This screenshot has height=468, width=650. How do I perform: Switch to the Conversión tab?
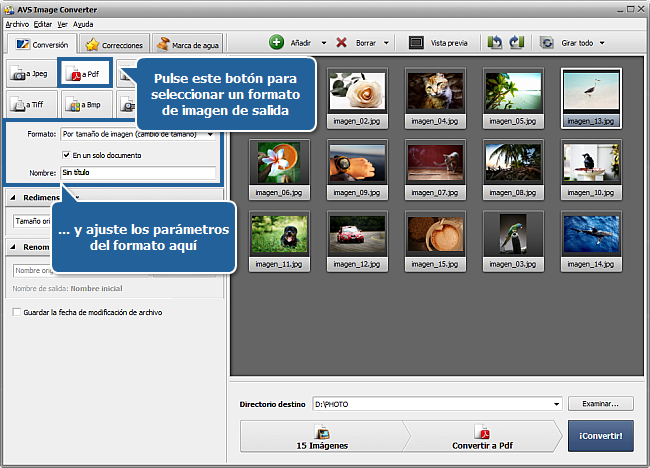pyautogui.click(x=42, y=44)
